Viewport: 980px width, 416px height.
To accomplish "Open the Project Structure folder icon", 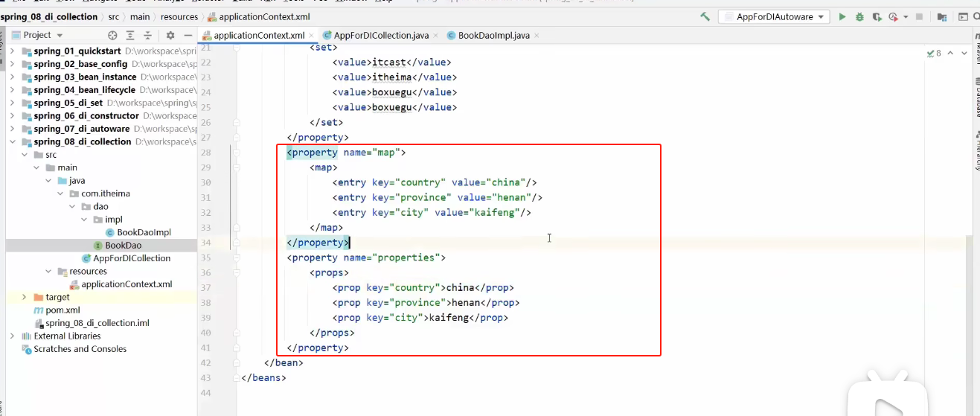I will tap(942, 16).
